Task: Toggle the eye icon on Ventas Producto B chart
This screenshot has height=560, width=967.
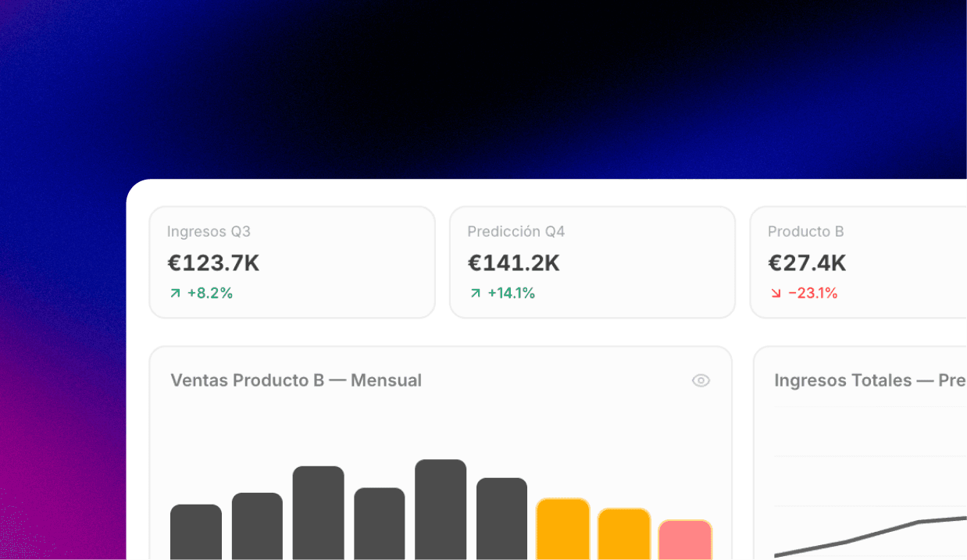Action: pos(701,380)
